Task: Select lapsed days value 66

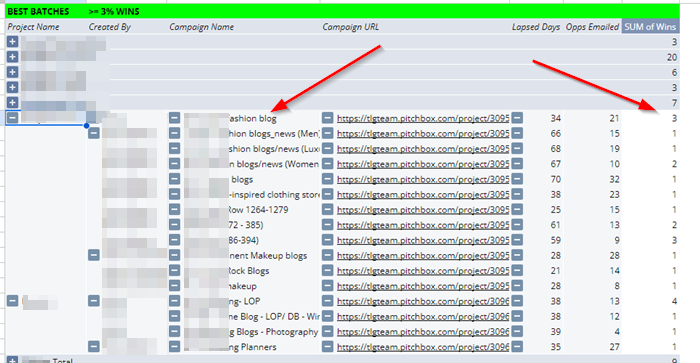Action: click(555, 134)
